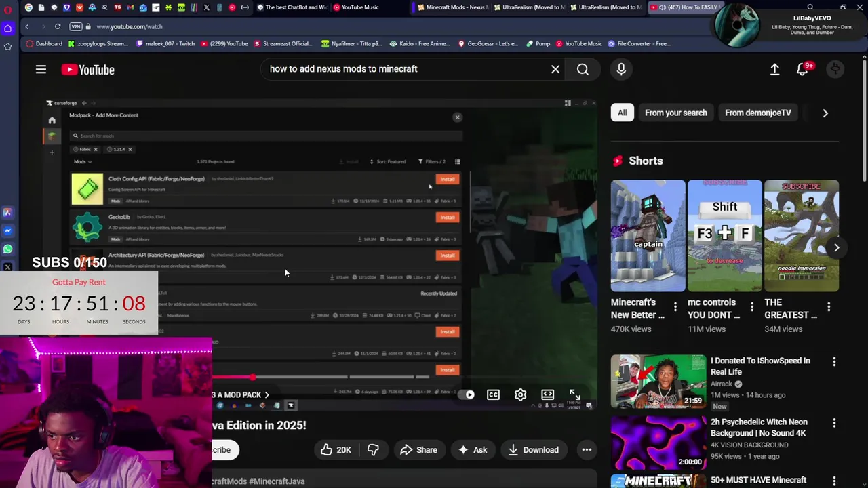Image resolution: width=868 pixels, height=488 pixels.
Task: Expand chapter title A MOD PACK
Action: coord(240,394)
